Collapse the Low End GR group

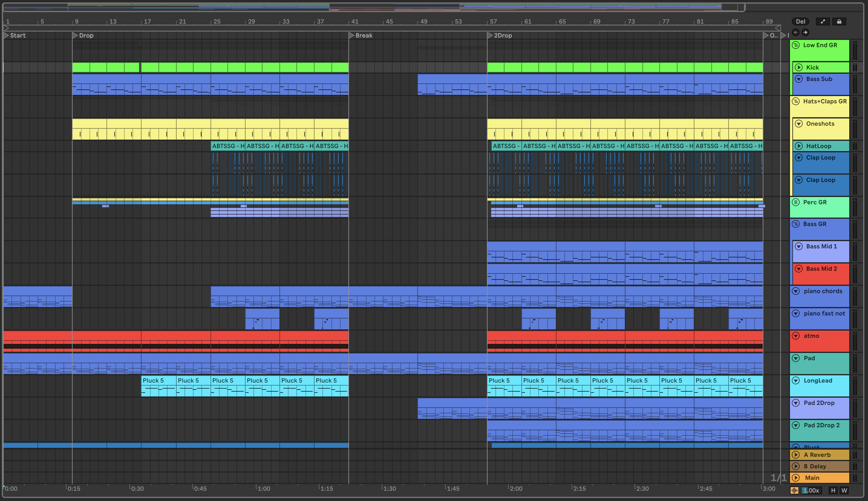click(x=796, y=45)
